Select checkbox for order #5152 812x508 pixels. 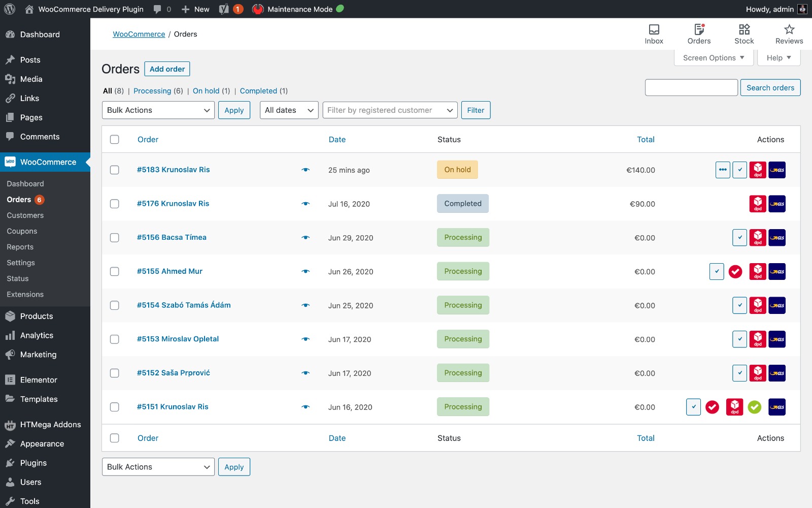click(x=115, y=373)
